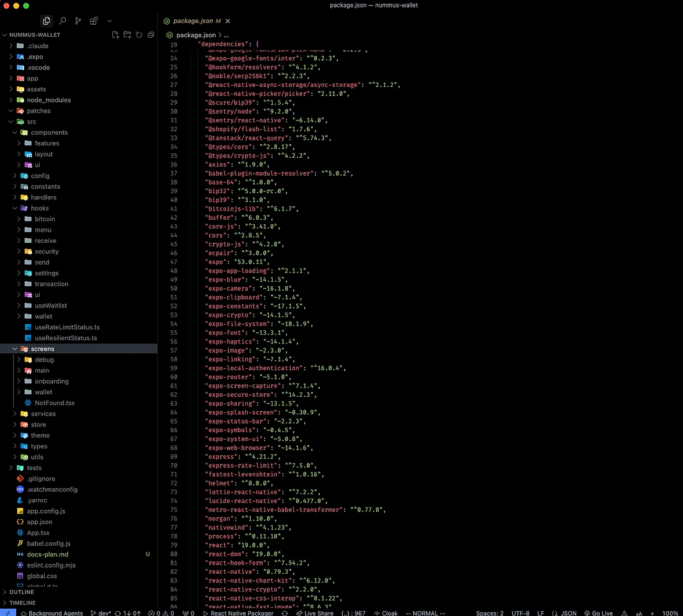Open the Explorer view icon
The width and height of the screenshot is (683, 616).
click(x=46, y=21)
